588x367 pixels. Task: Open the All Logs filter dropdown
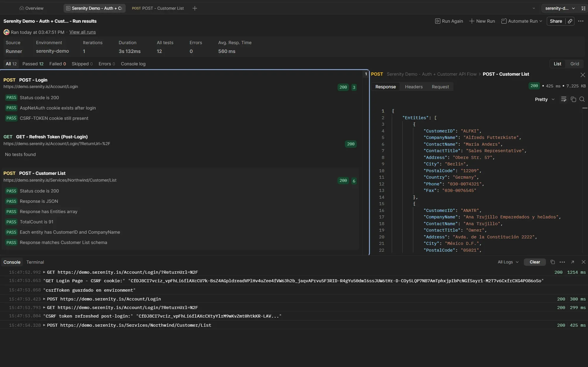[x=508, y=262]
